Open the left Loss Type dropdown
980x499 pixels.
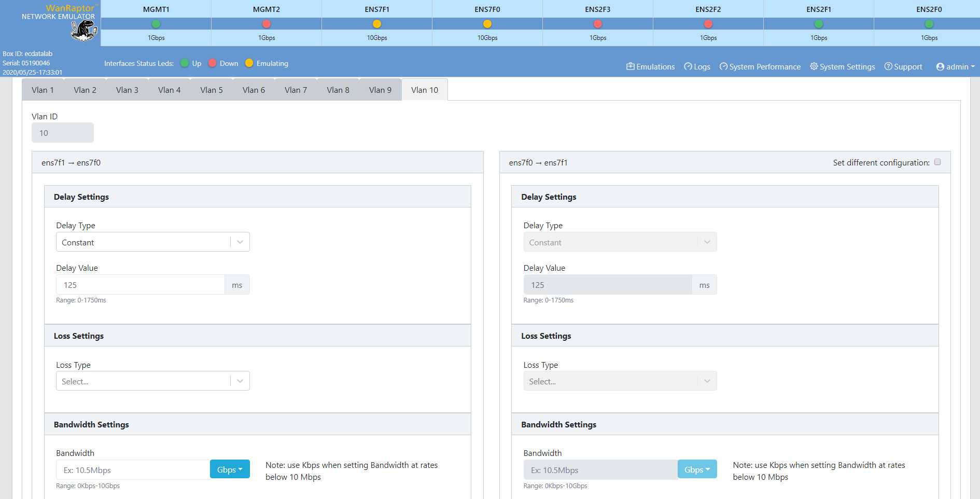(152, 381)
